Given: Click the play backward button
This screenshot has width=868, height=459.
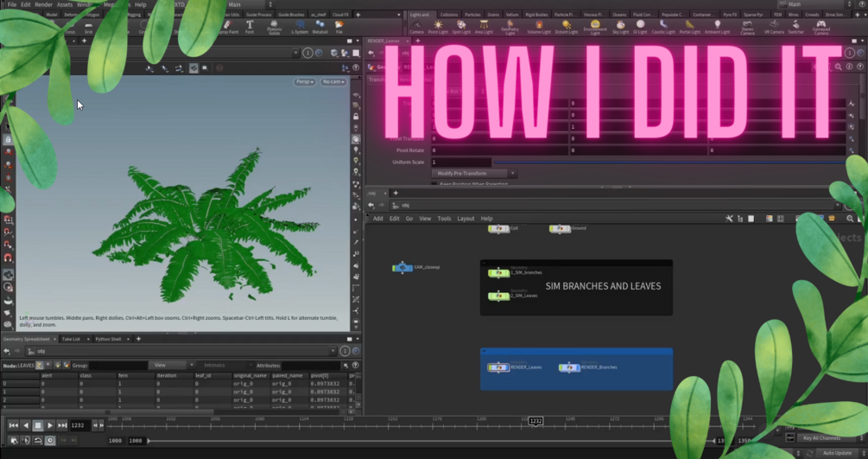Looking at the screenshot, I should click(25, 425).
